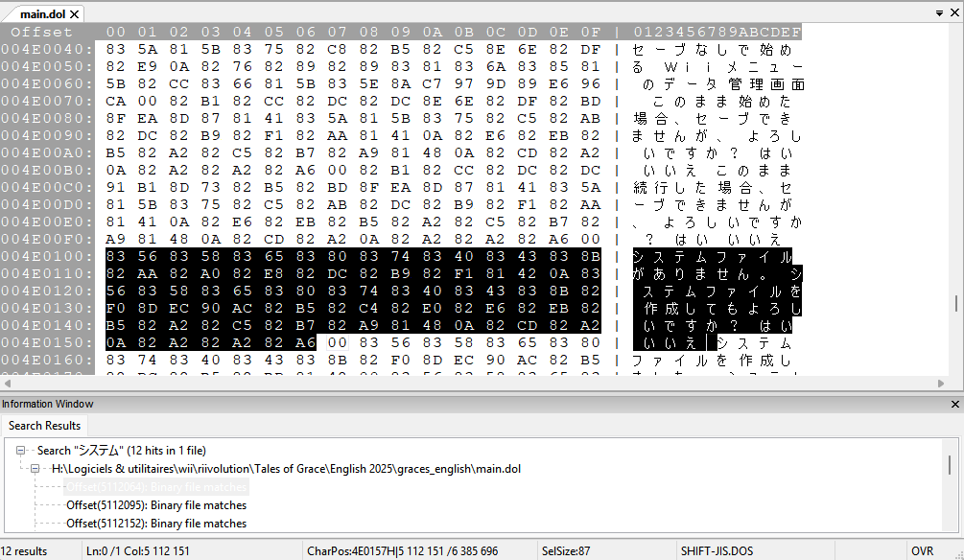
Task: Click the file path H:\Logiciels & utilitaires row
Action: click(286, 469)
